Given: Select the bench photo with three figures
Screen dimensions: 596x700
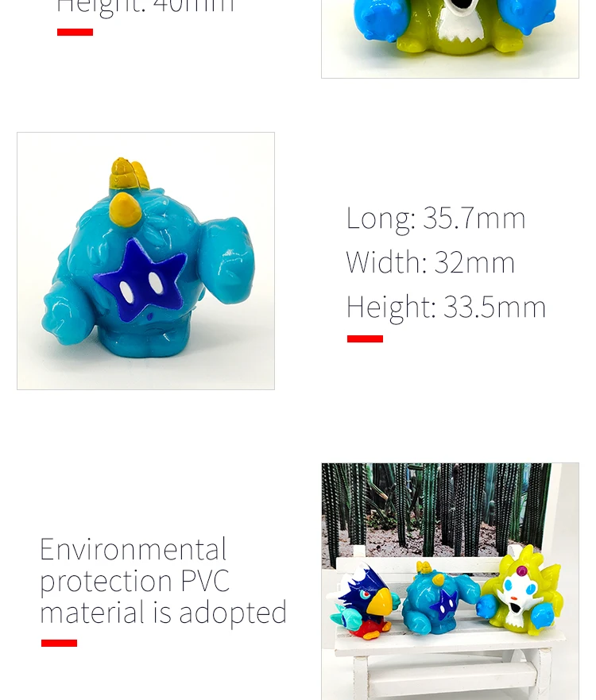Looking at the screenshot, I should pos(450,582).
